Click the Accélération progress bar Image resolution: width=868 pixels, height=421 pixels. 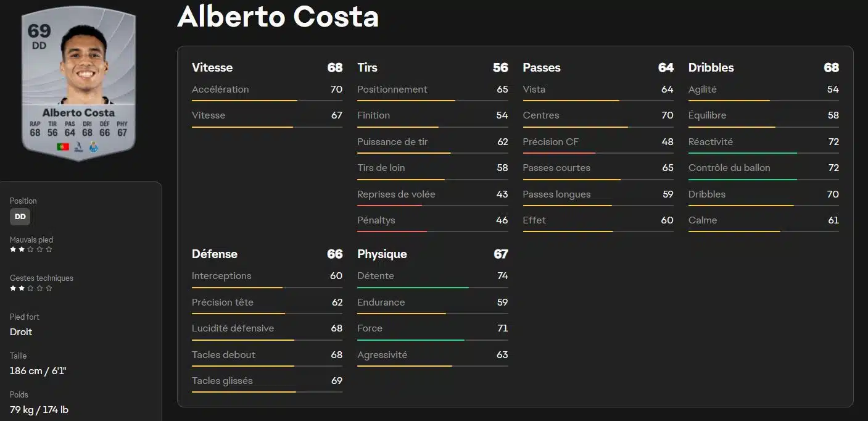tap(267, 99)
